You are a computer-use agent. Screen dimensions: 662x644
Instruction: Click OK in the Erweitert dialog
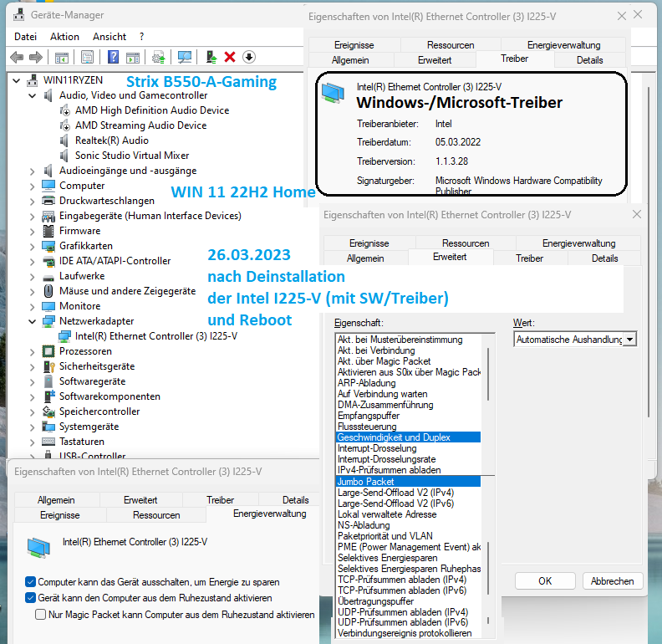545,581
